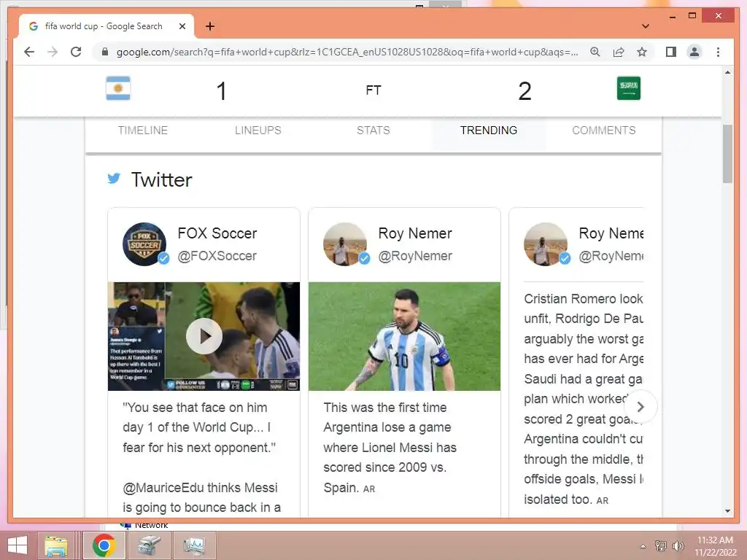
Task: Share this page using the share icon
Action: (x=619, y=52)
